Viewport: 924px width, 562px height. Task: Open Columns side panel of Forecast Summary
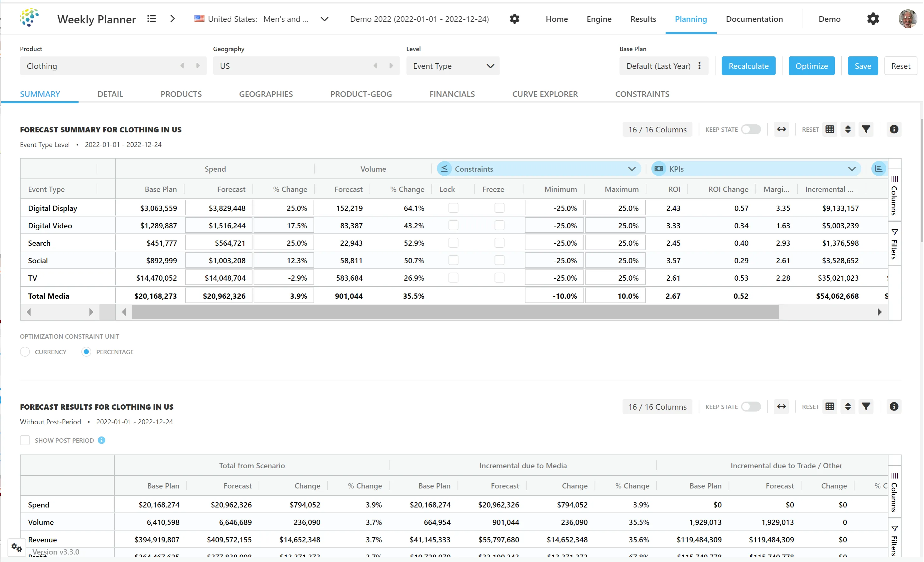coord(894,195)
